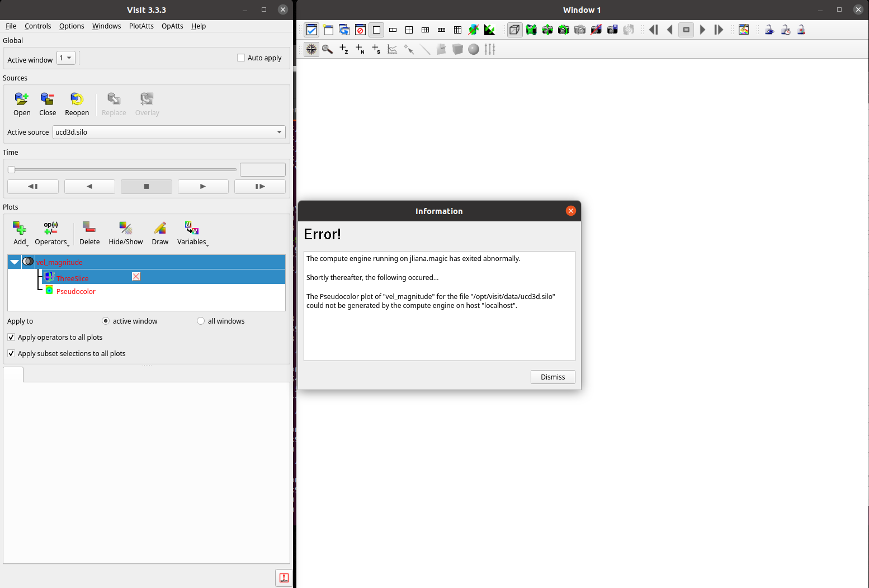This screenshot has height=588, width=869.
Task: Open the Controls menu
Action: [x=38, y=26]
